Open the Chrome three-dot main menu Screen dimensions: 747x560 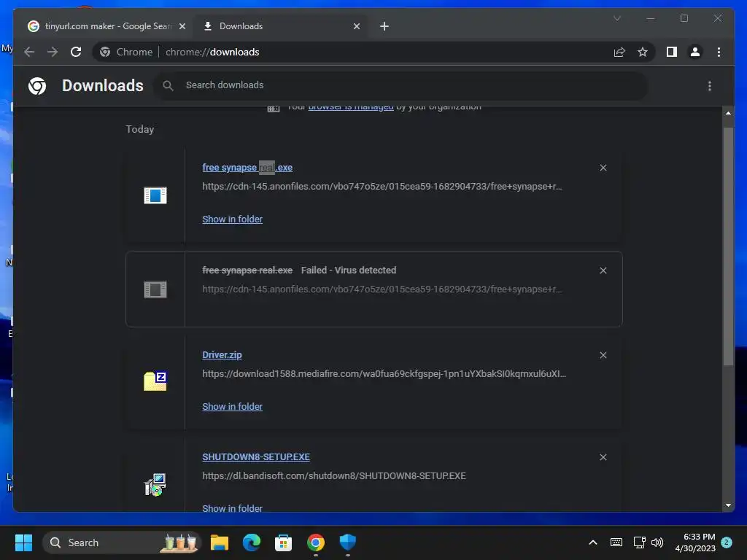719,52
